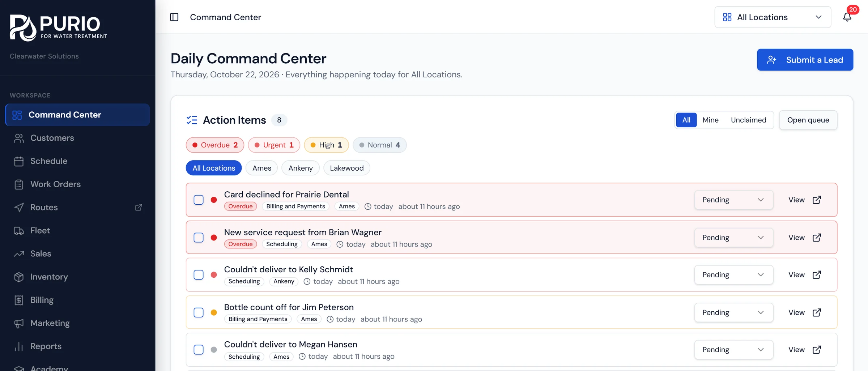The image size is (868, 371).
Task: Click the grid icon in the All Locations selector
Action: [x=727, y=17]
